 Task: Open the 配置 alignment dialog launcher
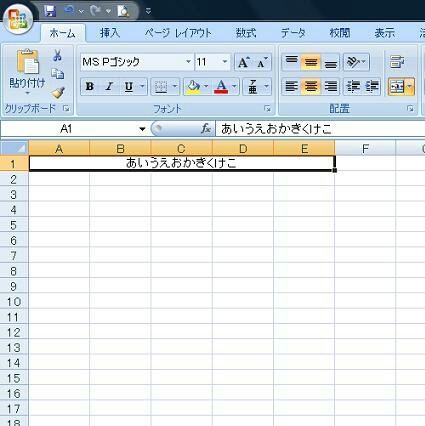click(x=410, y=108)
